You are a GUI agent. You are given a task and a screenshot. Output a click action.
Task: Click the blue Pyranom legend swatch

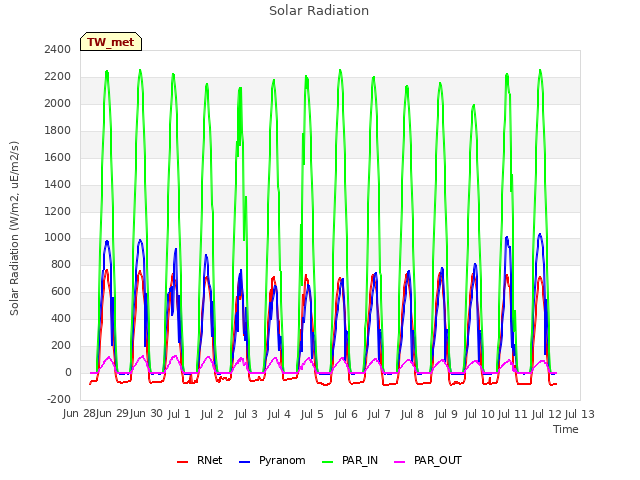coord(244,462)
